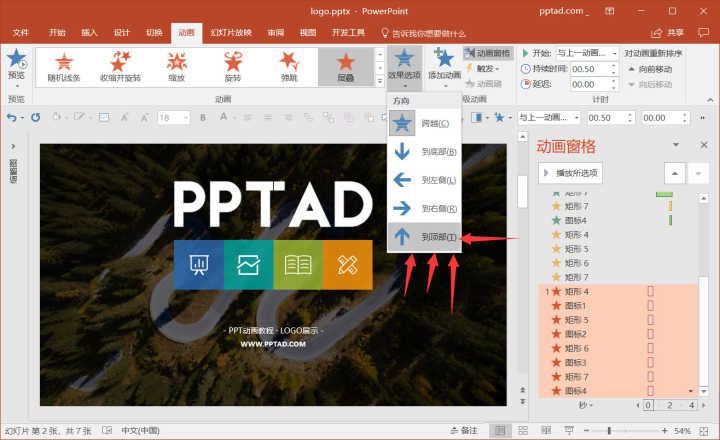Screen dimensions: 720x440
Task: Select 图标1 row in animation pane
Action: [618, 306]
